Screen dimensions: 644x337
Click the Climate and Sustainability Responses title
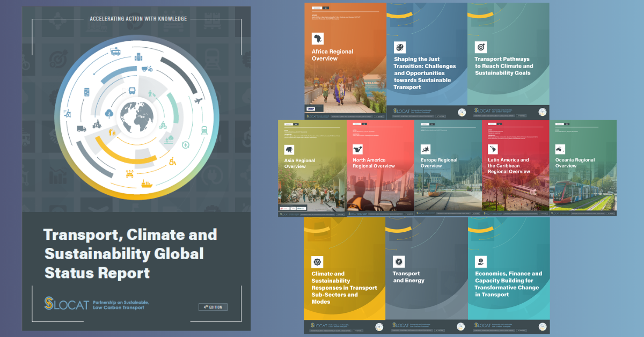point(344,288)
